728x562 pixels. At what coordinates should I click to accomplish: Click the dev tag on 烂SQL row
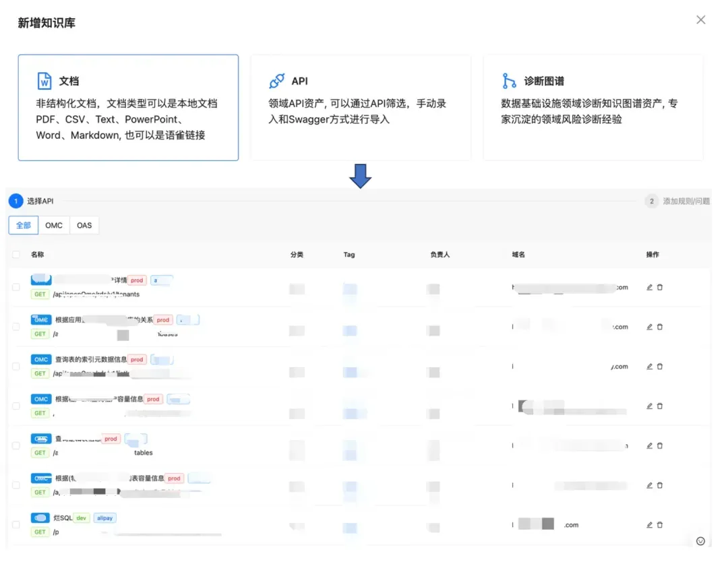82,518
